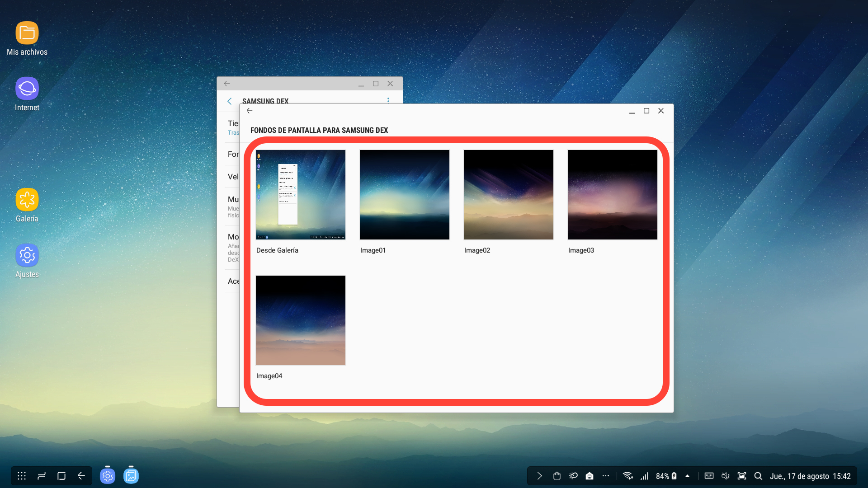Viewport: 868px width, 488px height.
Task: Go back in Samsung DeX settings window
Action: pyautogui.click(x=227, y=84)
